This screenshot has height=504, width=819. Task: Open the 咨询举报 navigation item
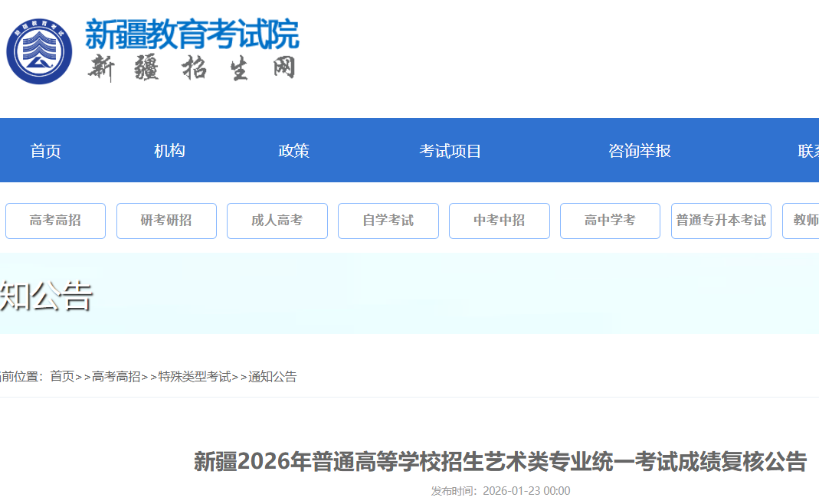tap(639, 151)
